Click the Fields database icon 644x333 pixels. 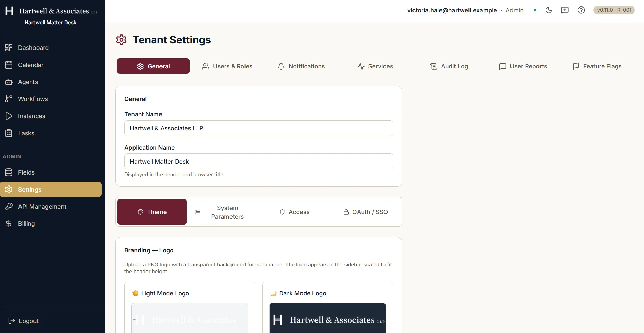point(9,172)
